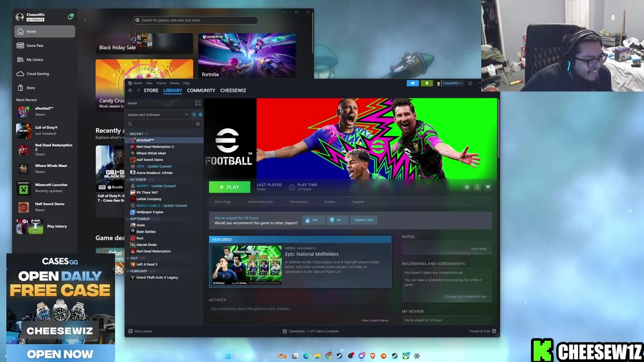Collapse the RECENT group

(x=128, y=134)
